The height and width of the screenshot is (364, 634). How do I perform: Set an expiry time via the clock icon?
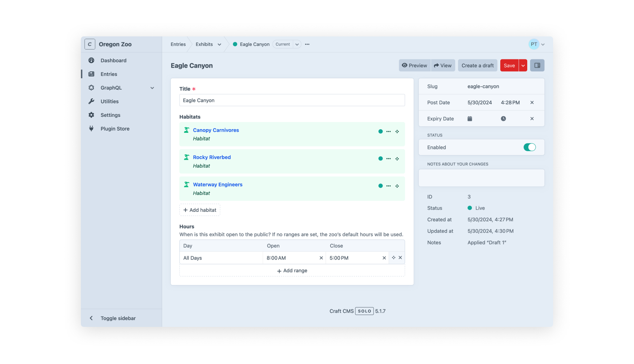tap(503, 118)
